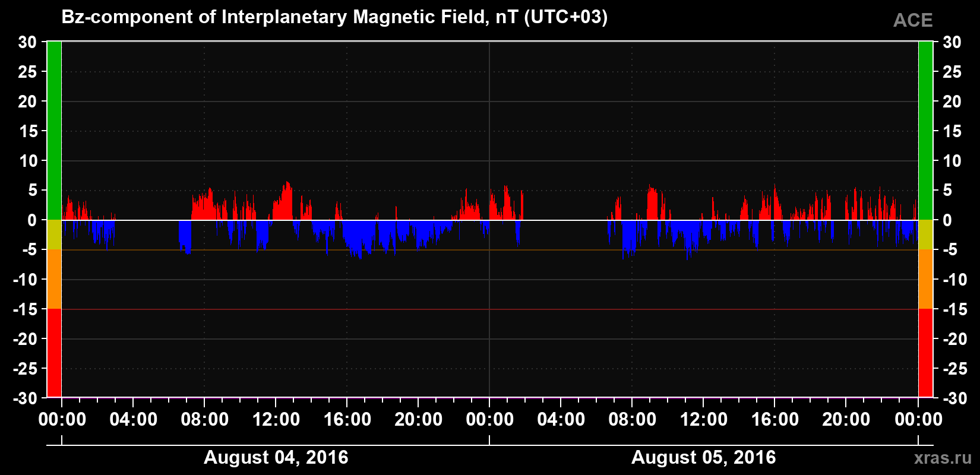This screenshot has width=980, height=475.
Task: Click the '10' label on the right axis
Action: point(952,161)
